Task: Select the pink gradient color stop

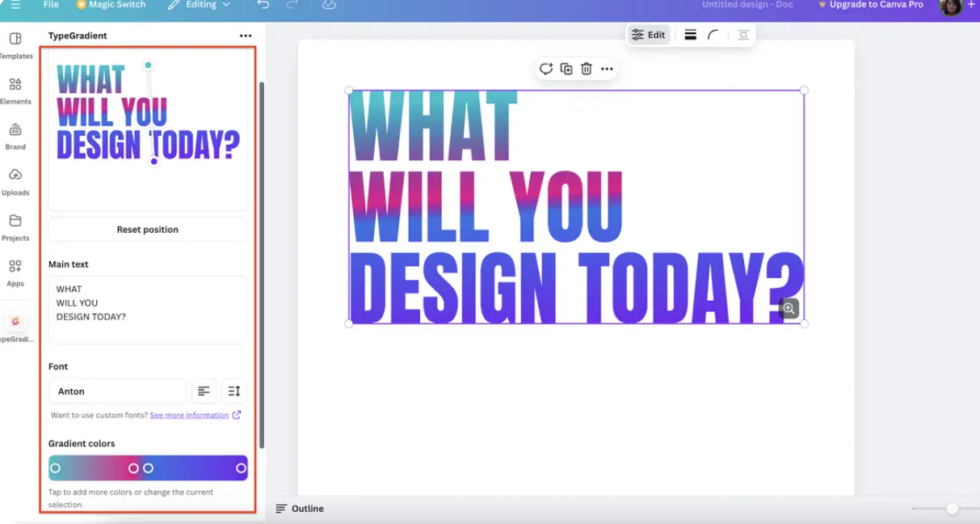Action: tap(133, 468)
